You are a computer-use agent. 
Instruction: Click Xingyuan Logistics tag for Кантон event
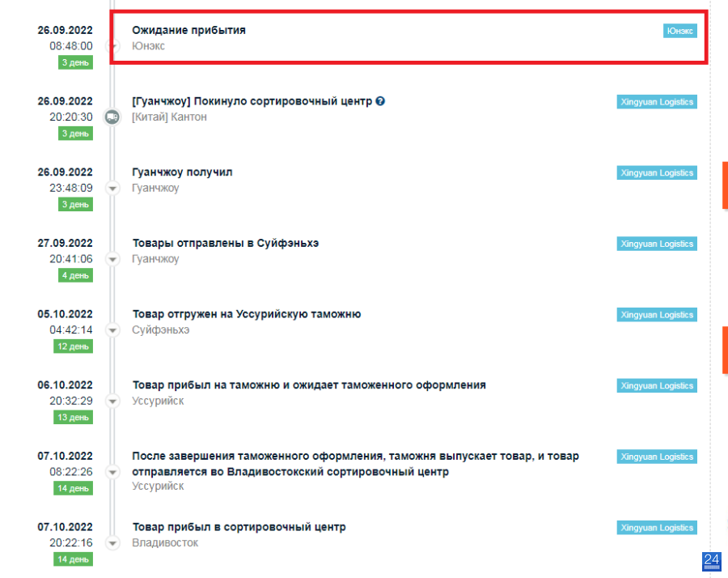[657, 102]
